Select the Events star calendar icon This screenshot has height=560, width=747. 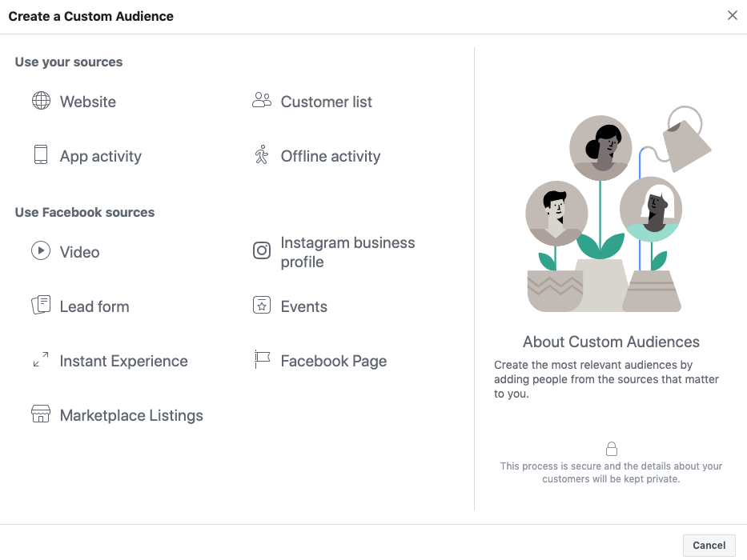[262, 306]
